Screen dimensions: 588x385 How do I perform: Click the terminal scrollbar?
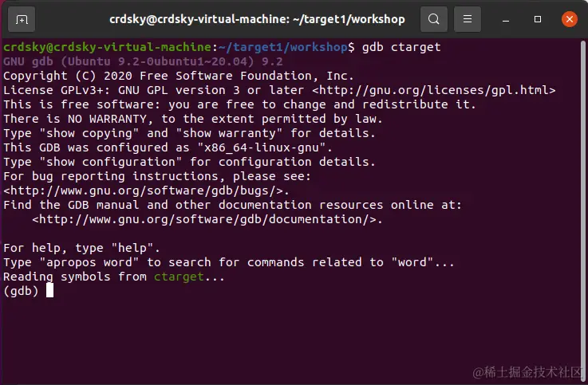(582, 210)
